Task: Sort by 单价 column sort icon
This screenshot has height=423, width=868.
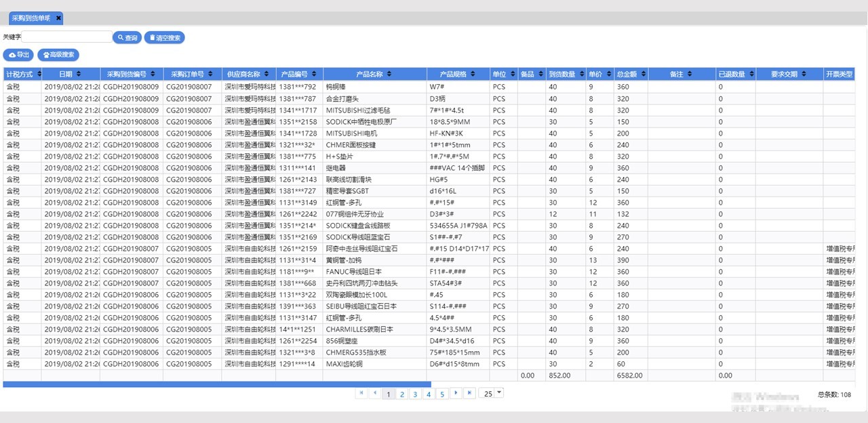Action: (x=608, y=74)
